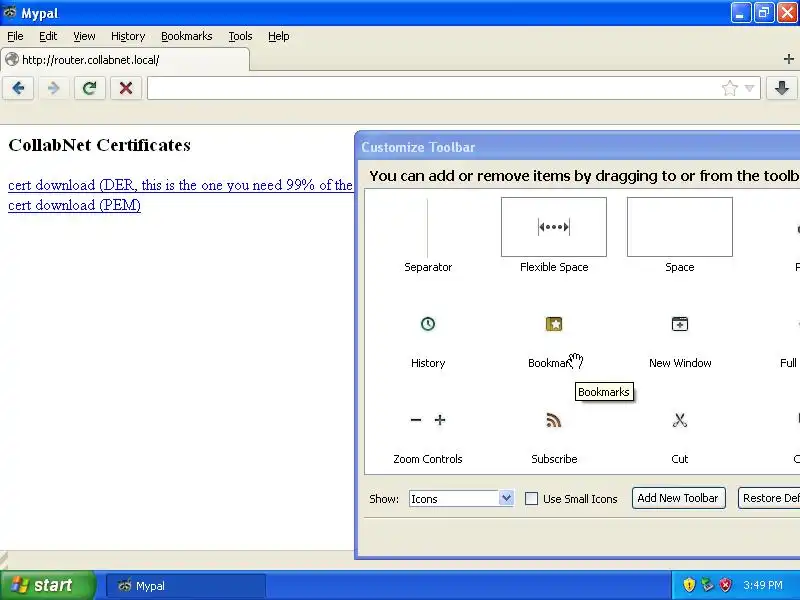Image resolution: width=800 pixels, height=600 pixels.
Task: Click the Zoom in plus icon
Action: coord(440,420)
